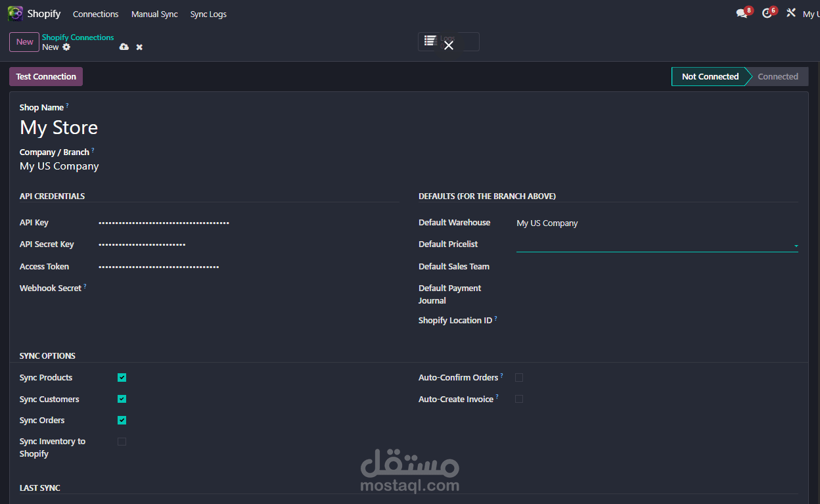Click the Access Token input field
Viewport: 820px width, 504px height.
click(248, 267)
